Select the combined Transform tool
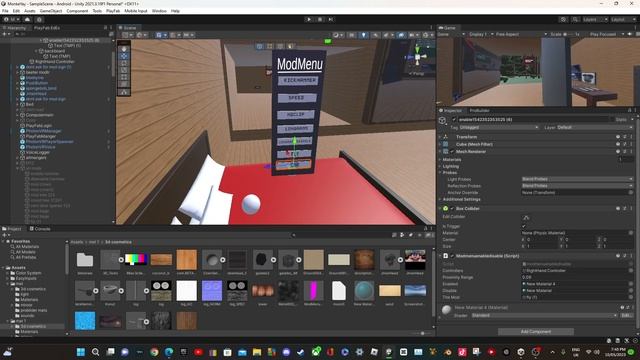Screen dimensions: 640x360 124,84
